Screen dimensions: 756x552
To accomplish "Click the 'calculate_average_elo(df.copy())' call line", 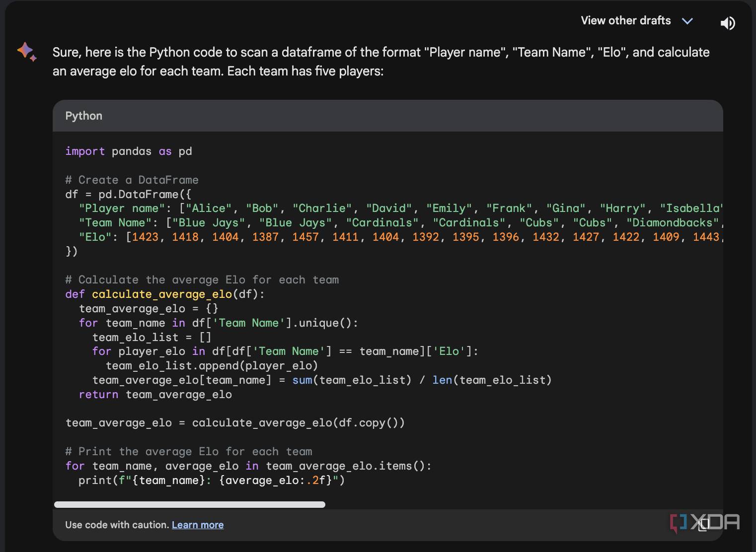I will [x=235, y=423].
